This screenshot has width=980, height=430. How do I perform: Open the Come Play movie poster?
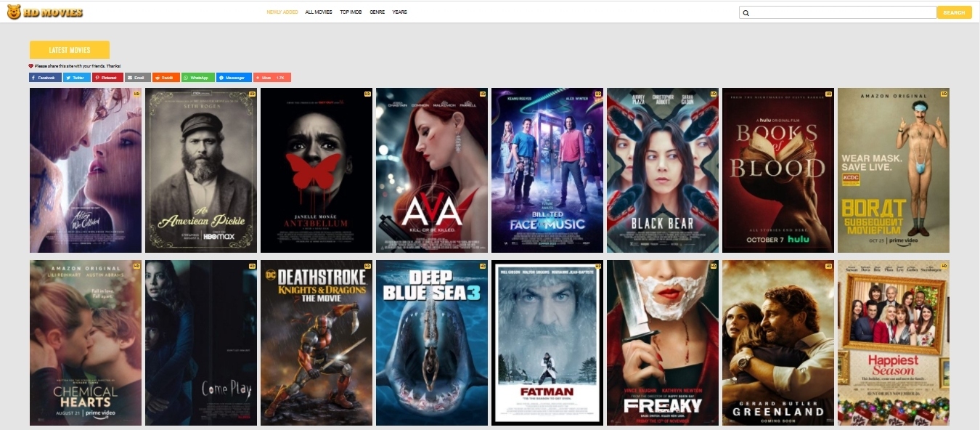(x=201, y=343)
